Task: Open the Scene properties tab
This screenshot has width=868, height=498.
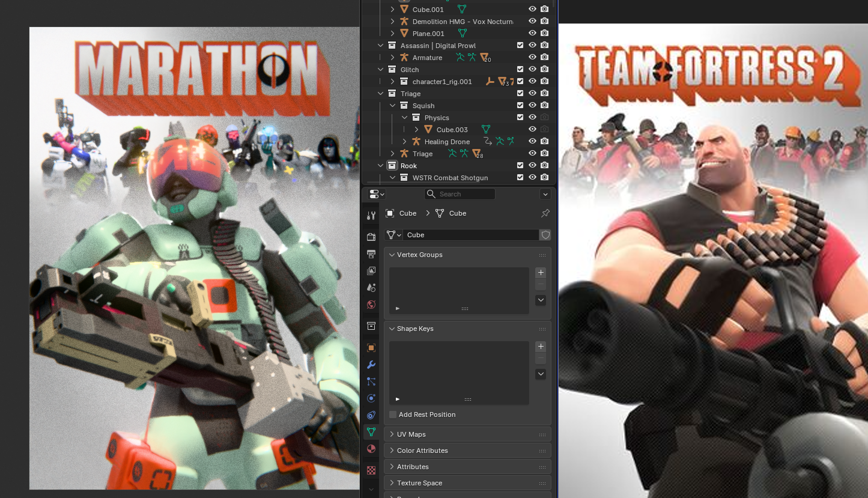Action: click(371, 288)
